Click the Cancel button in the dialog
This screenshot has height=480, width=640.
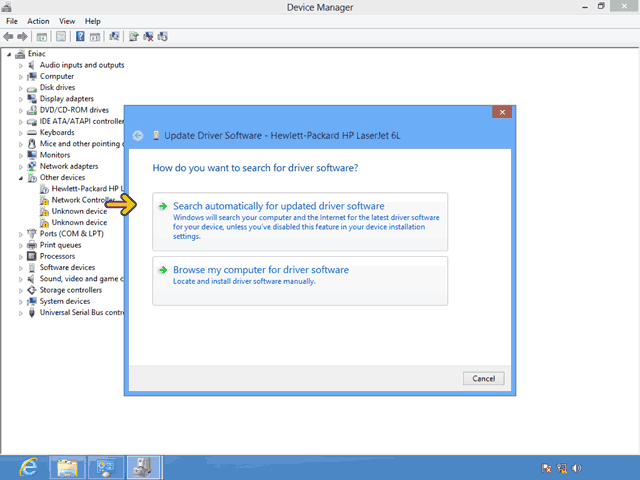click(484, 378)
